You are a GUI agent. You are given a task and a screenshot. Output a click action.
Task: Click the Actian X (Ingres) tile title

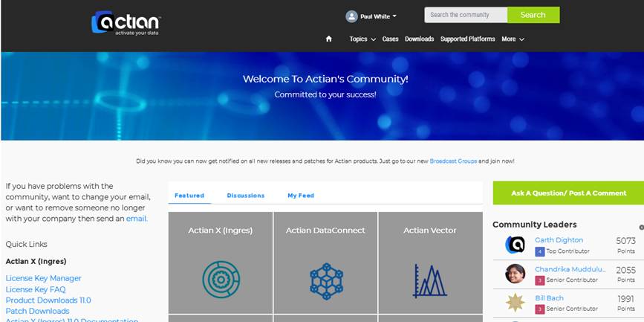[x=220, y=231]
